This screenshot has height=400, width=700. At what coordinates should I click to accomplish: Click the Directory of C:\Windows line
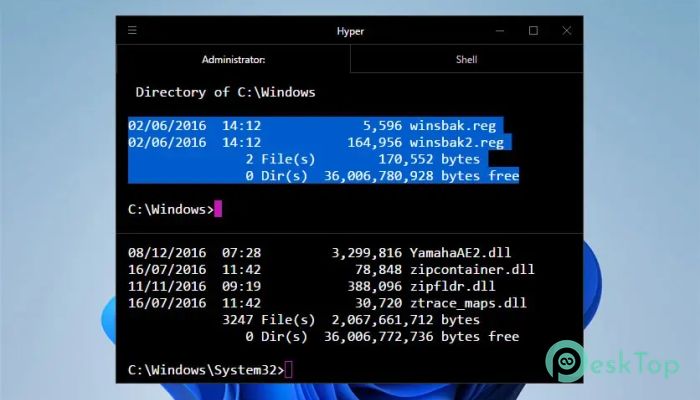(225, 92)
